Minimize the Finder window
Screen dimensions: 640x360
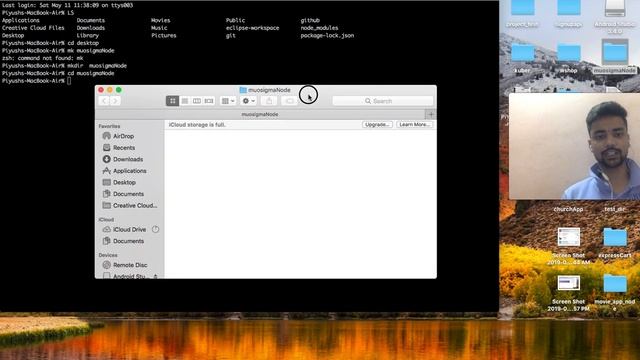[110, 90]
